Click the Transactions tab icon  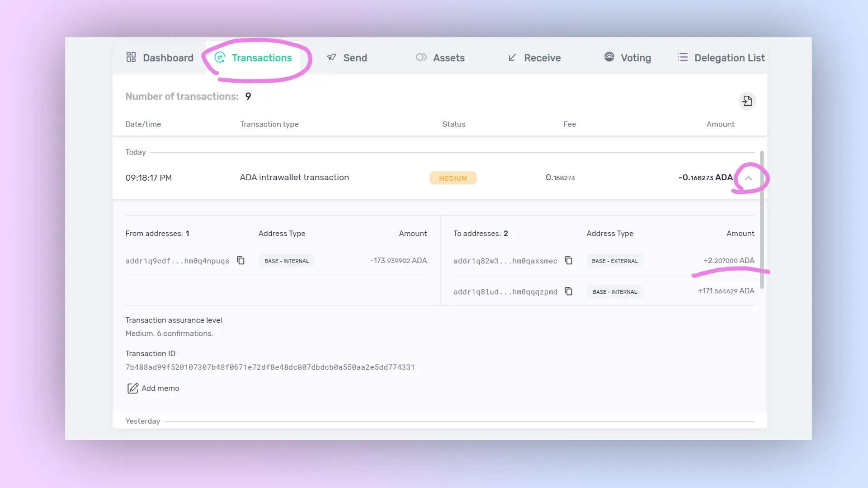[220, 58]
